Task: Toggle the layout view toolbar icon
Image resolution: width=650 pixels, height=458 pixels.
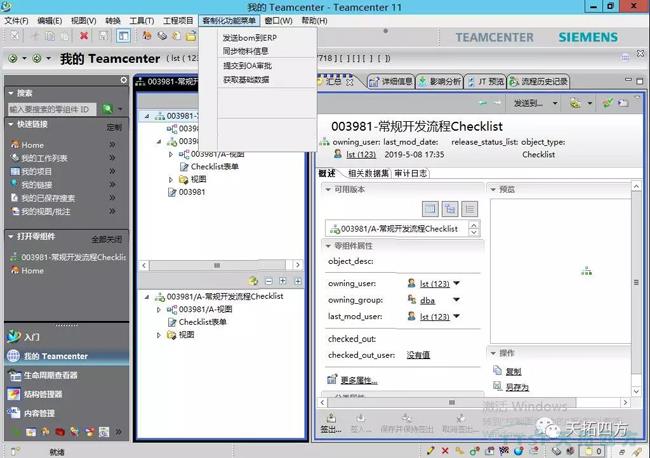Action: (124, 36)
